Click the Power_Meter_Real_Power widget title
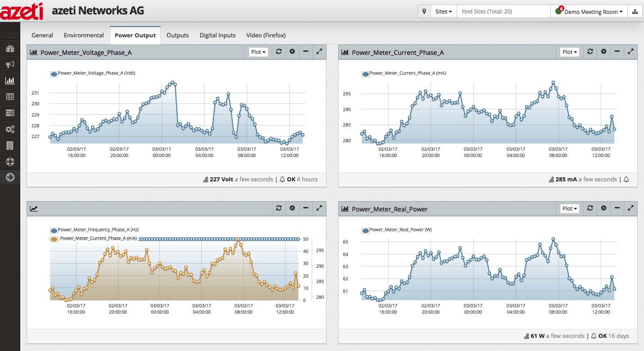 pyautogui.click(x=390, y=209)
